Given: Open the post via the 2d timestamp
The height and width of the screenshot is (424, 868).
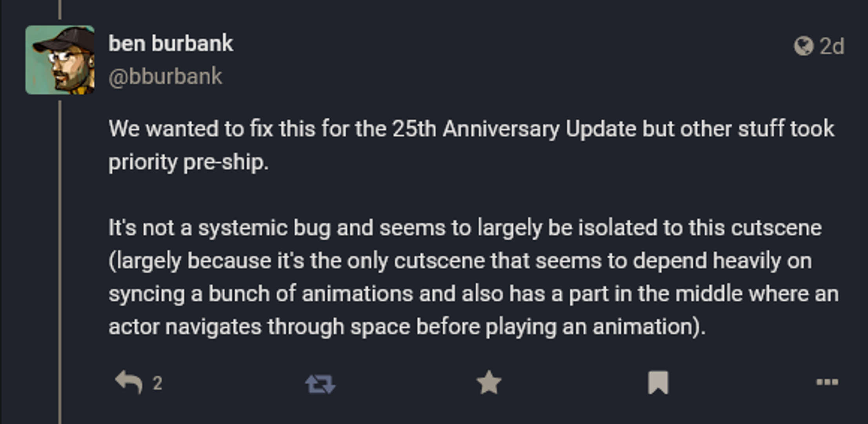Looking at the screenshot, I should point(832,46).
